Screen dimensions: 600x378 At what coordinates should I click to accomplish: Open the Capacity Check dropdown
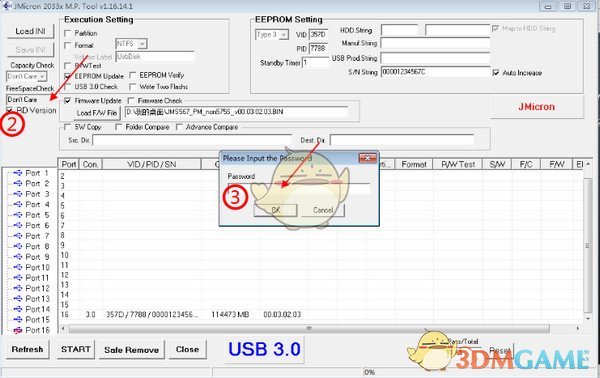click(42, 77)
